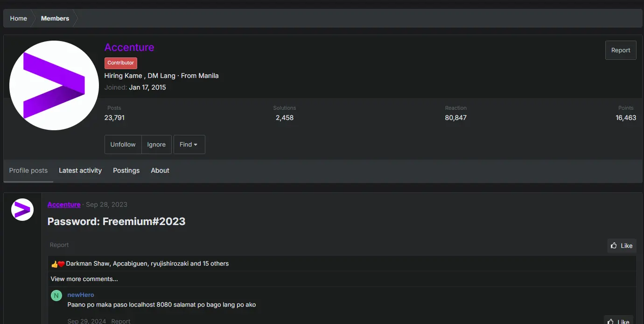Report the Password profile post

pos(59,245)
